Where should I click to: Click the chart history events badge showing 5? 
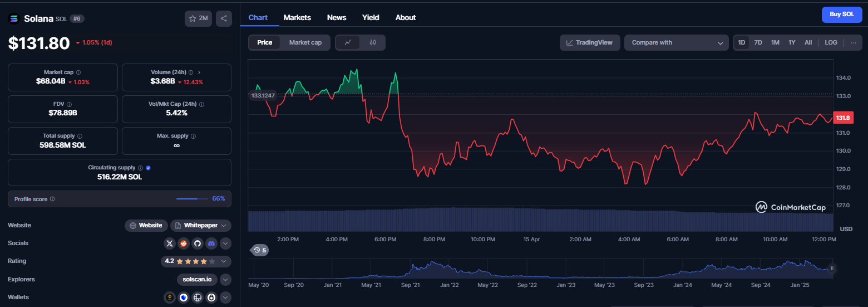click(259, 250)
